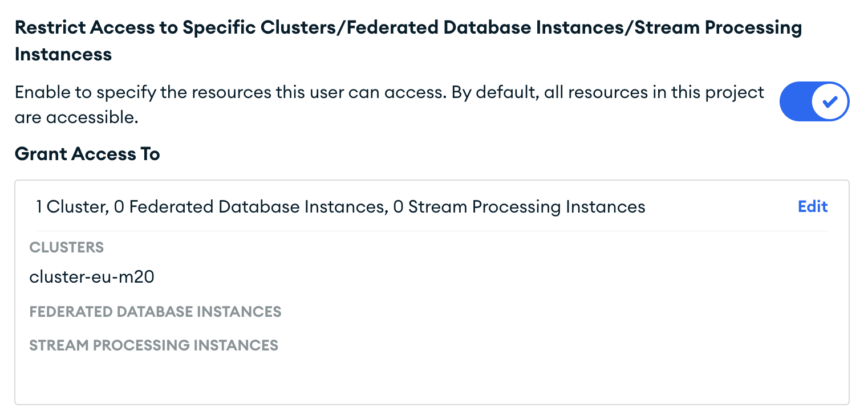
Task: Select the cluster-eu-m20 cluster entry
Action: (92, 278)
